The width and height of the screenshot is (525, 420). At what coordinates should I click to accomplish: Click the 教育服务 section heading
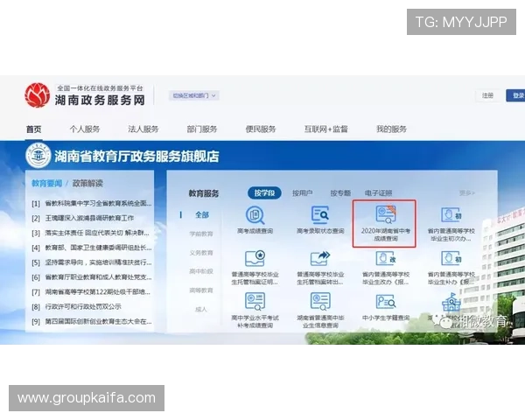point(204,193)
